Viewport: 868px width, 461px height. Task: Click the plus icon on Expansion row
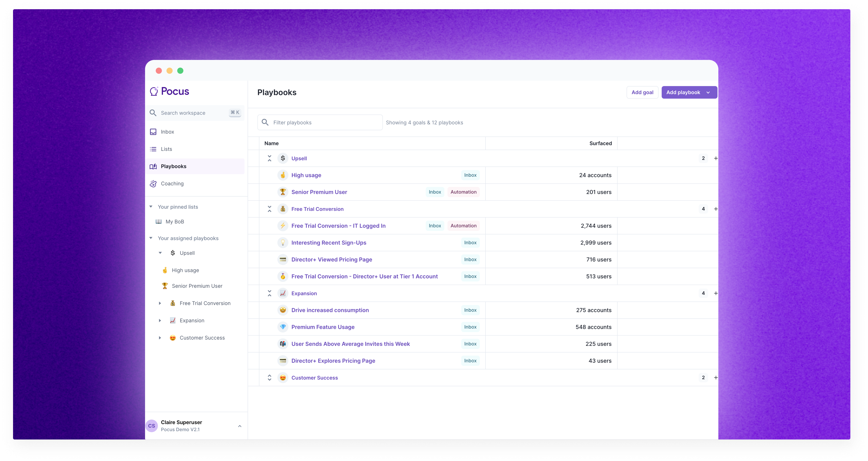[715, 293]
